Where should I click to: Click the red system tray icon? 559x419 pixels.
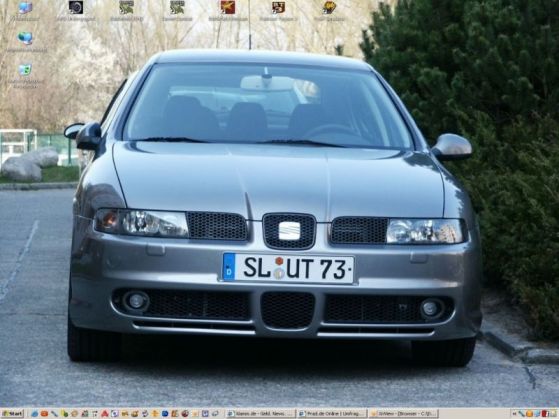(x=545, y=414)
